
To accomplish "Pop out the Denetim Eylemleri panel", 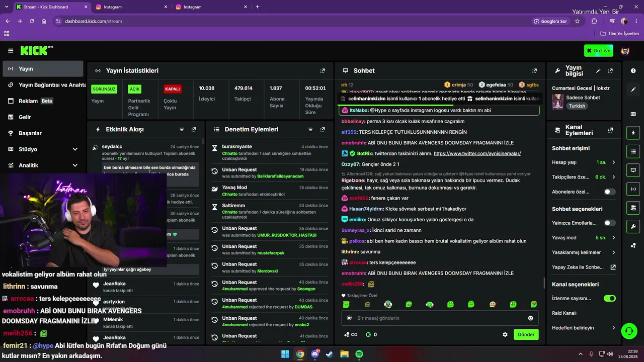I will tap(322, 129).
